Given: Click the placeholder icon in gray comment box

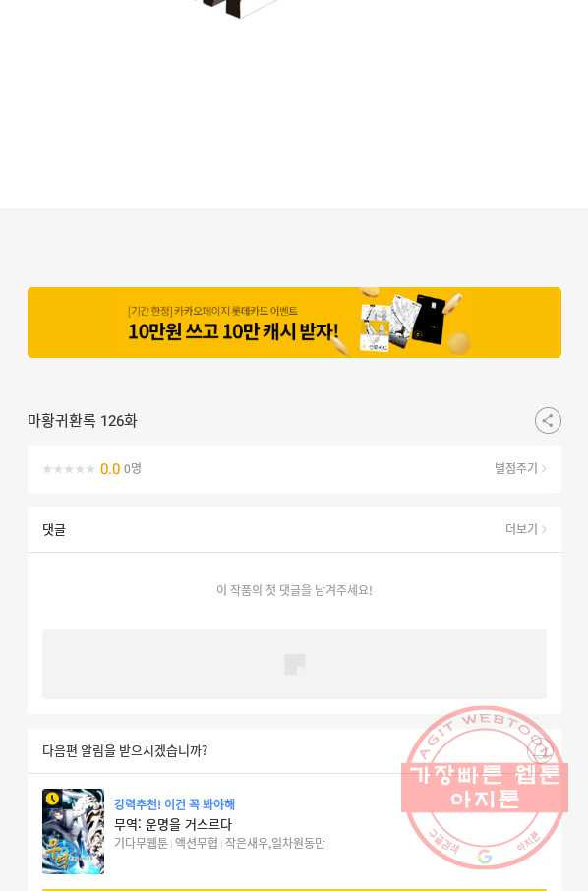Looking at the screenshot, I should coord(294,664).
